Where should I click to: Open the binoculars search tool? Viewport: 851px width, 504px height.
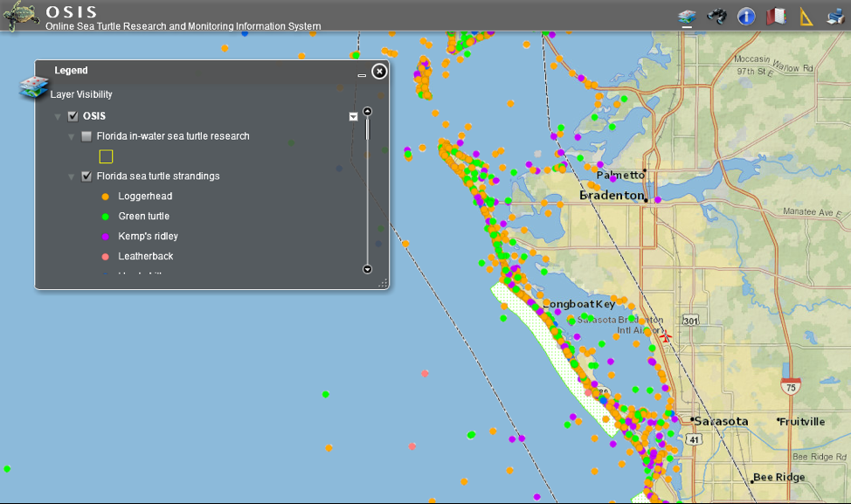coord(716,17)
